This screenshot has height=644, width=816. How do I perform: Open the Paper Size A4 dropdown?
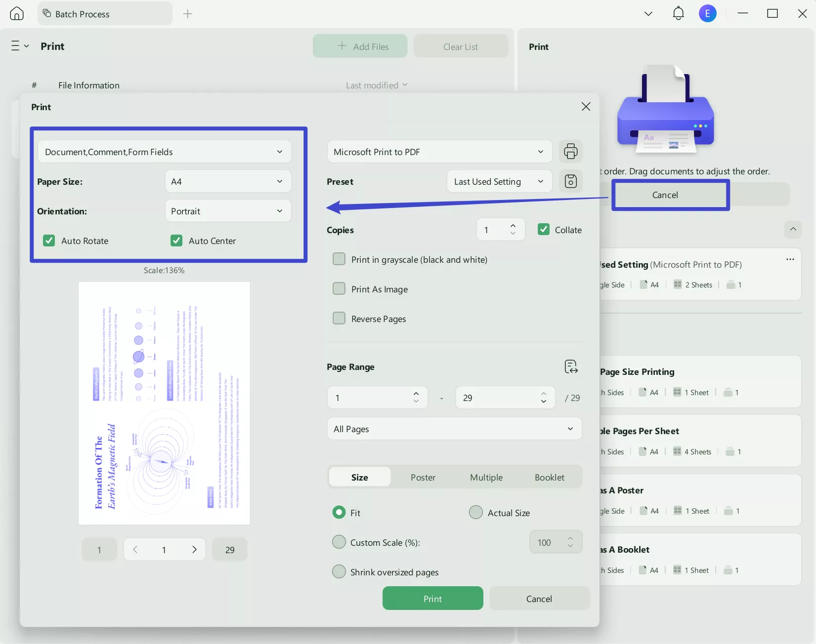point(228,181)
